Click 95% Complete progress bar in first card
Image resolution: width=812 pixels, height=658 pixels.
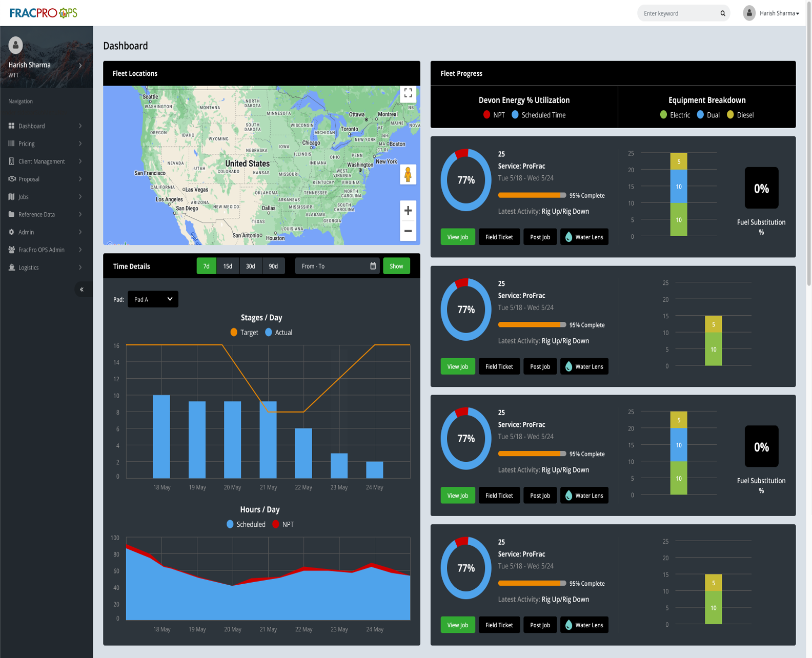point(532,195)
